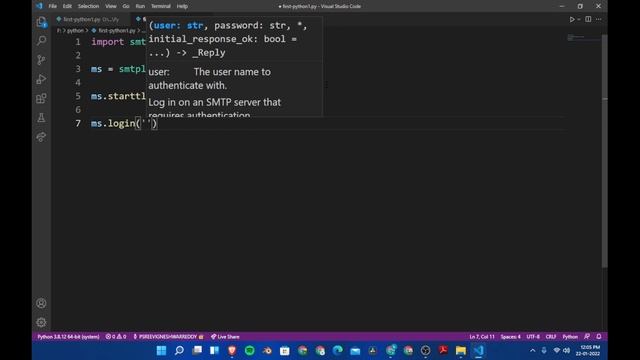This screenshot has width=640, height=360.
Task: Open the More Actions ellipsis menu in editor
Action: click(x=599, y=19)
